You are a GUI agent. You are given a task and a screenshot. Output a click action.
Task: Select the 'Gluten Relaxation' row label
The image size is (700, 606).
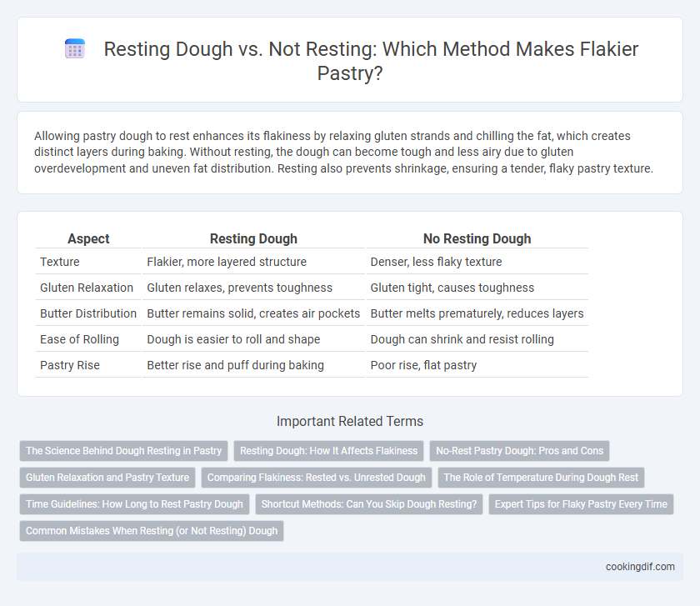87,288
